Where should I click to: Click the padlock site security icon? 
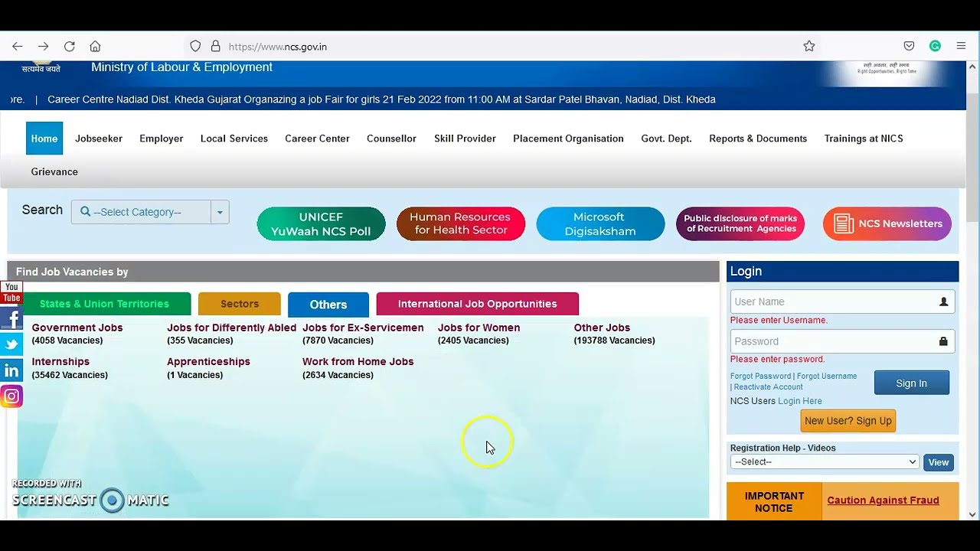coord(216,47)
